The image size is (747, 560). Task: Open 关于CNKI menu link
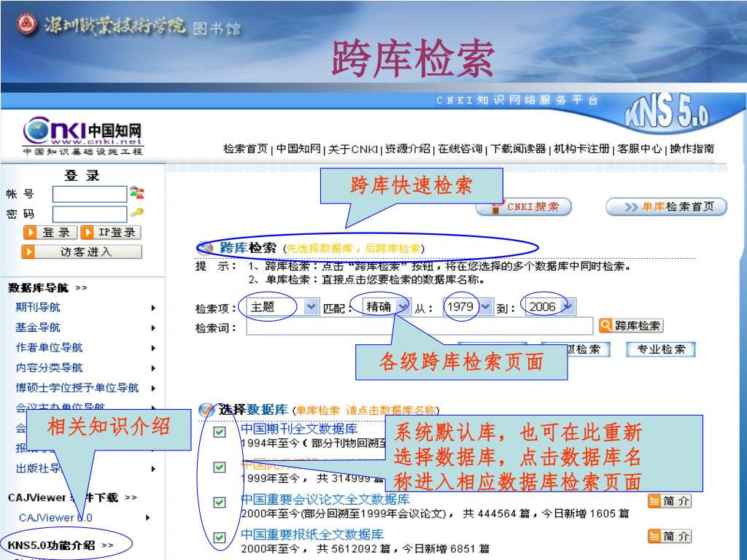353,149
